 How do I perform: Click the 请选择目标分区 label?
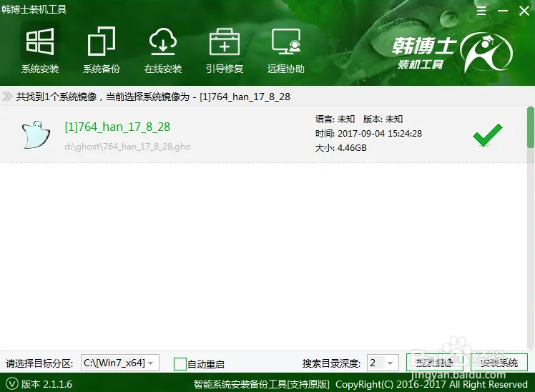(x=39, y=363)
